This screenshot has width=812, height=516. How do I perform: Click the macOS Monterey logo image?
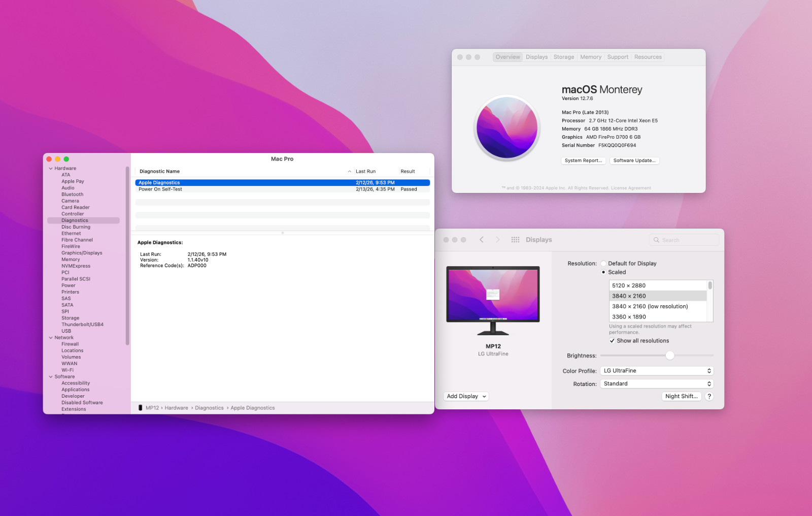[506, 127]
